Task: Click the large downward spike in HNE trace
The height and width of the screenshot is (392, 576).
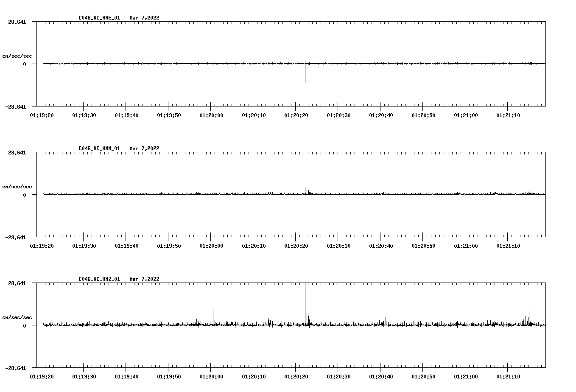Action: pyautogui.click(x=305, y=76)
